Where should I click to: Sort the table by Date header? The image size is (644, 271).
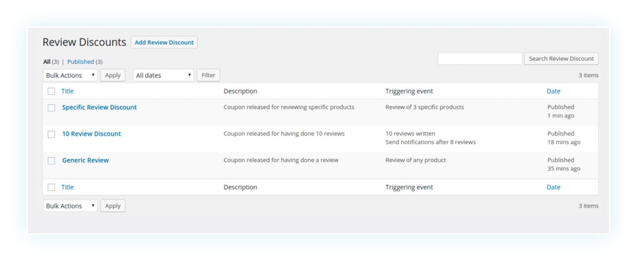coord(553,91)
